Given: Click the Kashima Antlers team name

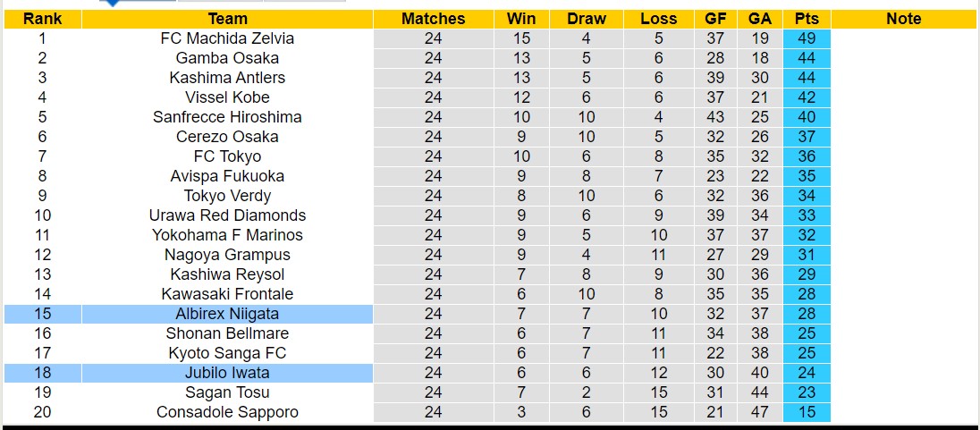Looking at the screenshot, I should click(x=227, y=78).
